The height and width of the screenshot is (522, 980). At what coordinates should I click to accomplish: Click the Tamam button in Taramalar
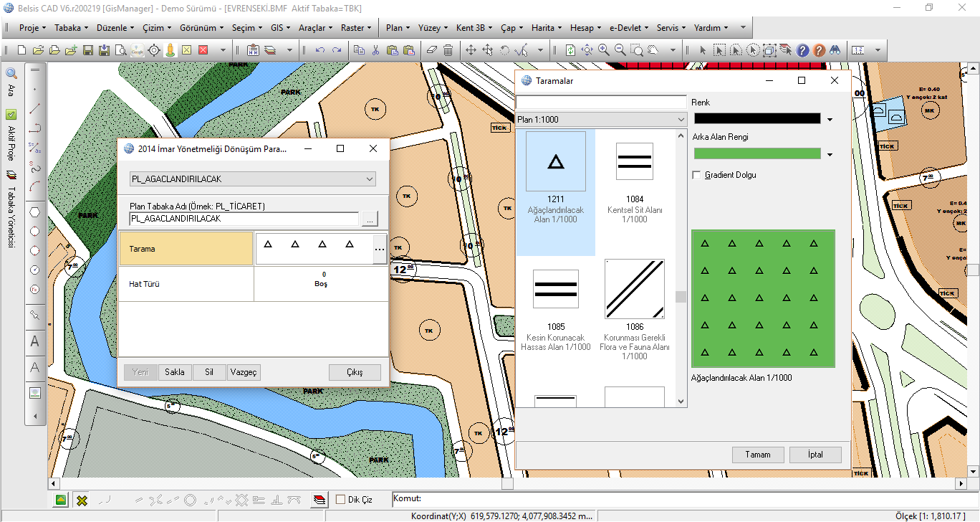pyautogui.click(x=758, y=455)
